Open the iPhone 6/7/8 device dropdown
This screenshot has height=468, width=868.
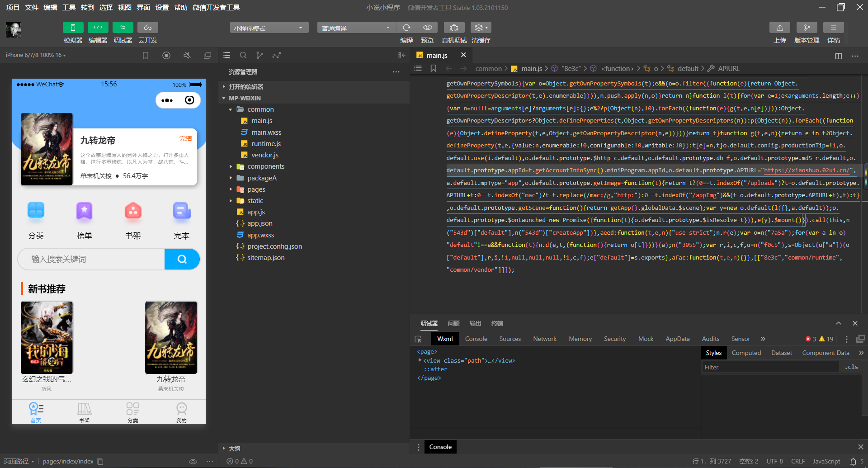[36, 55]
